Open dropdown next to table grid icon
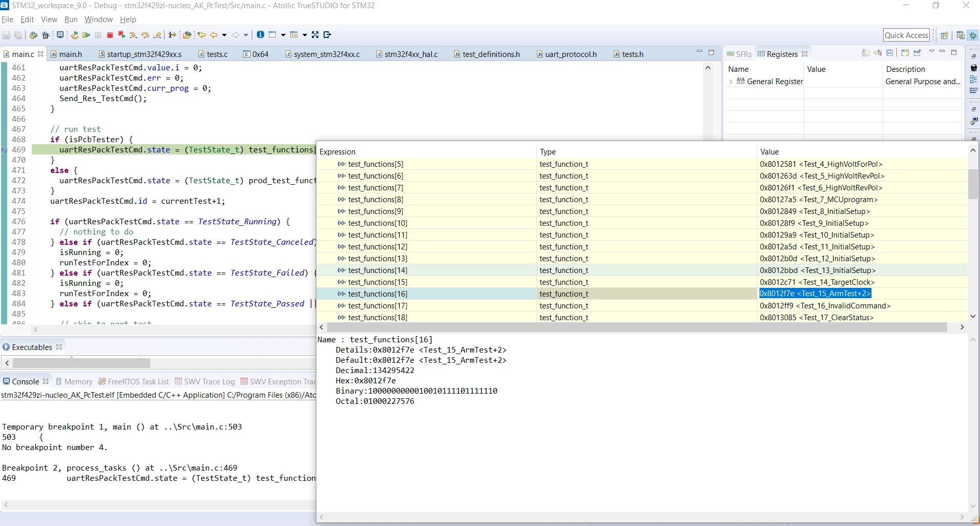Viewport: 980px width, 526px height. 305,35
